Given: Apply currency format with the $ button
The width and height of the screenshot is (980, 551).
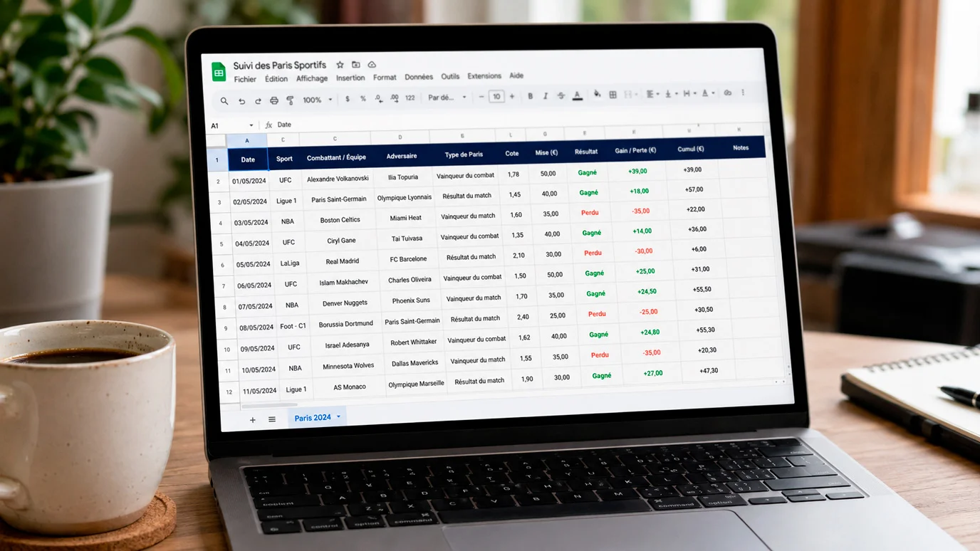Looking at the screenshot, I should [x=348, y=99].
